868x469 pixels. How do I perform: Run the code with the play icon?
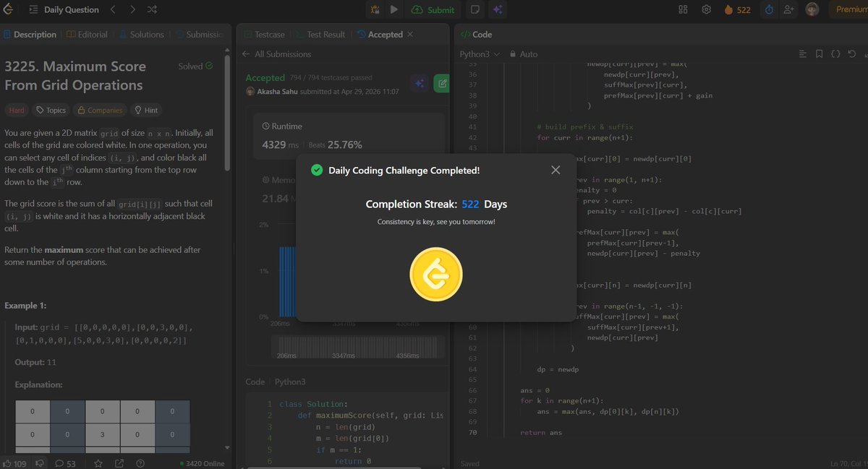(x=394, y=9)
